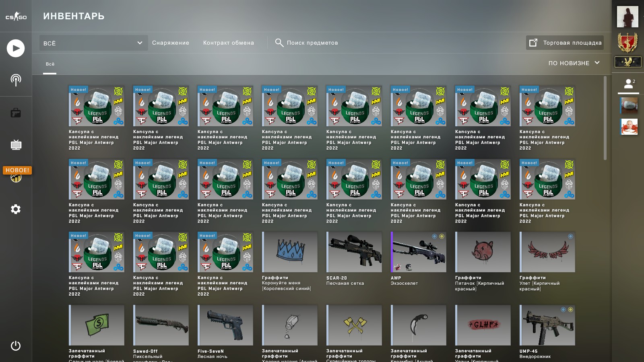Open the Play menu button
This screenshot has width=644, height=362.
click(16, 48)
